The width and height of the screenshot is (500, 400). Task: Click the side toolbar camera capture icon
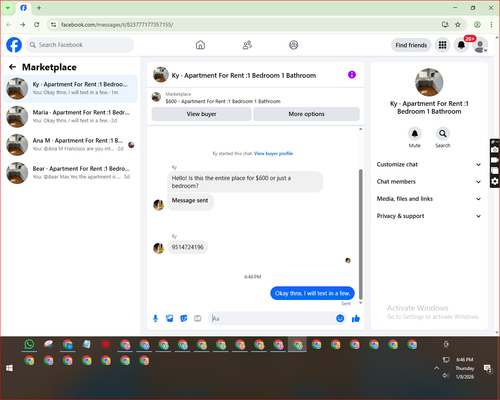click(495, 150)
